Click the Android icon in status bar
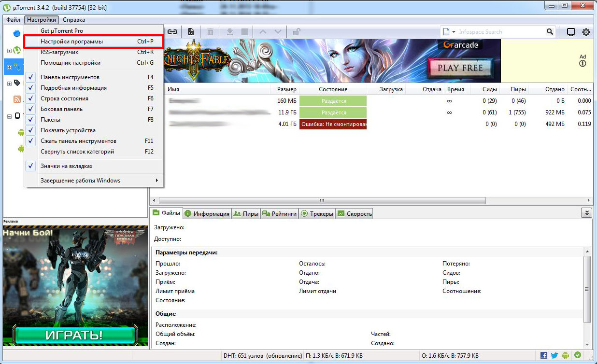This screenshot has width=597, height=364. click(x=565, y=355)
